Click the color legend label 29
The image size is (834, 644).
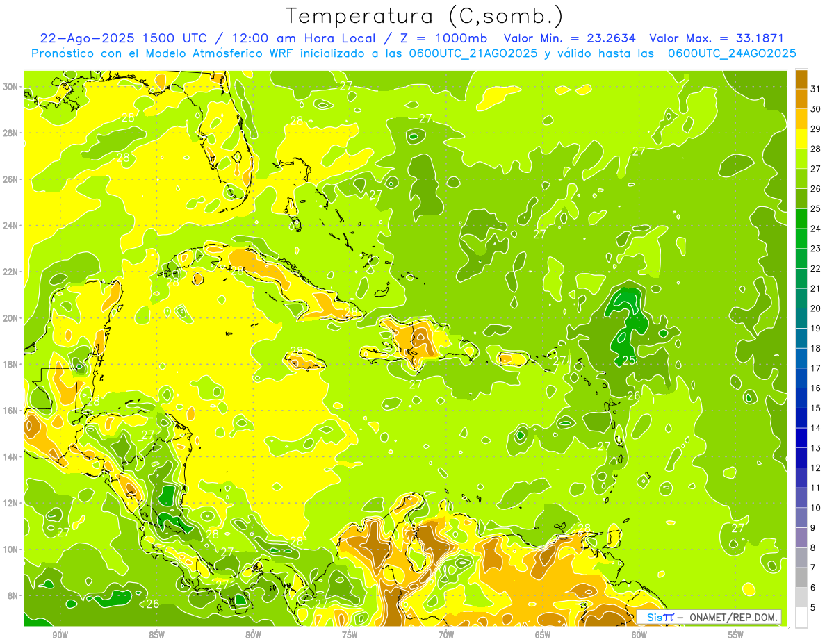tap(815, 129)
